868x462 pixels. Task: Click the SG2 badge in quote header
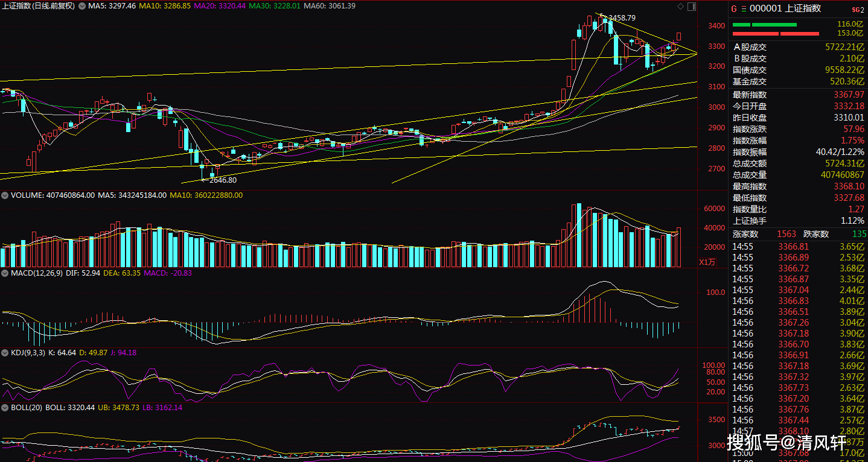click(858, 9)
